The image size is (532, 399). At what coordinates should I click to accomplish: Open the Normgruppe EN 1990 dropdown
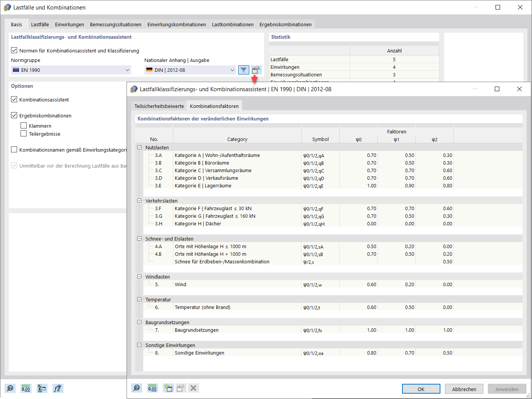[71, 70]
